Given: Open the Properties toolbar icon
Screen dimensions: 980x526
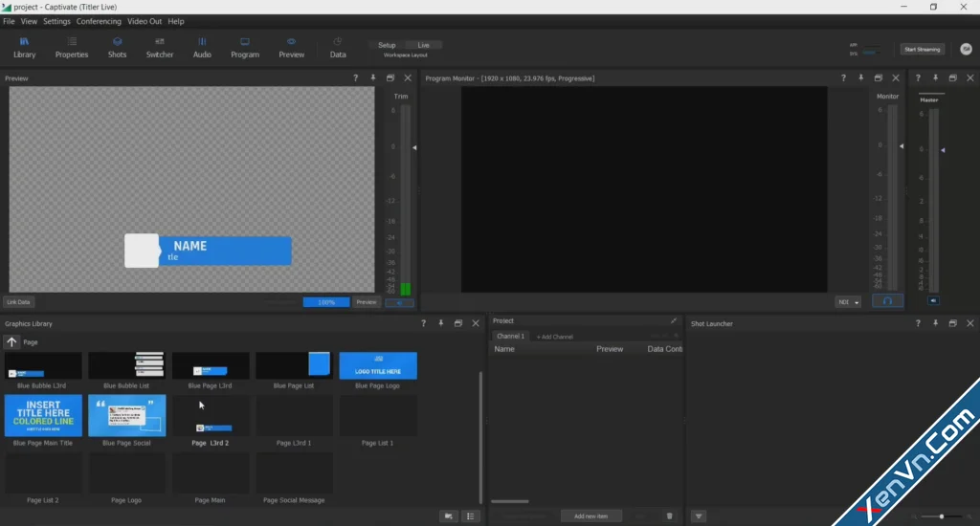Looking at the screenshot, I should (71, 48).
